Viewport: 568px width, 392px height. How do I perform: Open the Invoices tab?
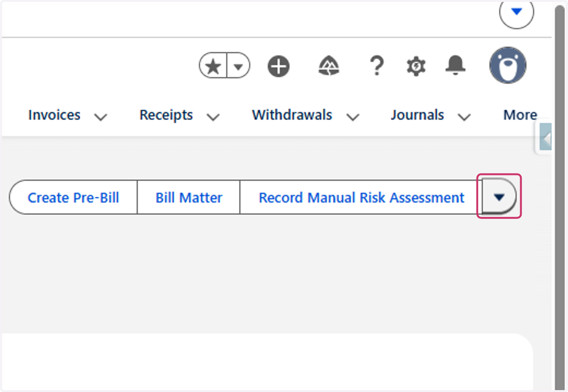[54, 115]
